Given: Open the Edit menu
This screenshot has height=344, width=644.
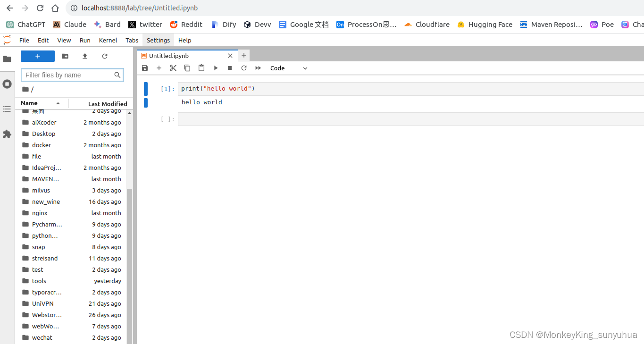Looking at the screenshot, I should 43,40.
